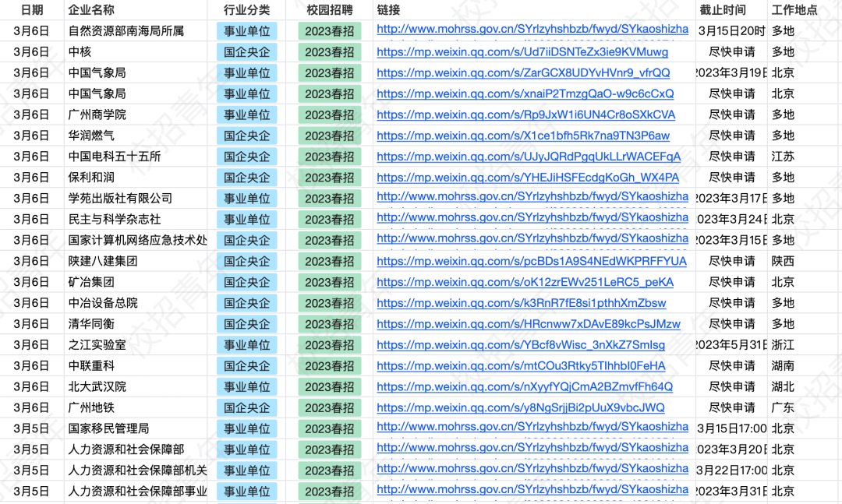
Task: Open the 矿冶集团 recruitment link
Action: (x=525, y=282)
